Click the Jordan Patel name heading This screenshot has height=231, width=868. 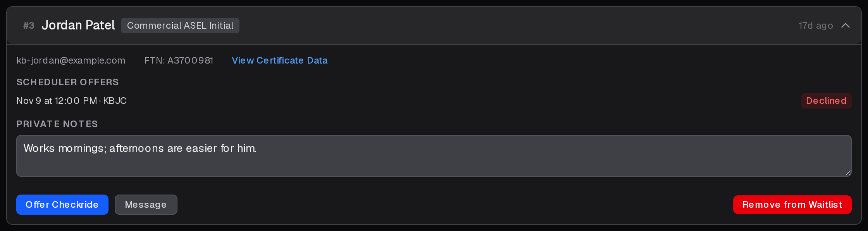click(x=78, y=25)
